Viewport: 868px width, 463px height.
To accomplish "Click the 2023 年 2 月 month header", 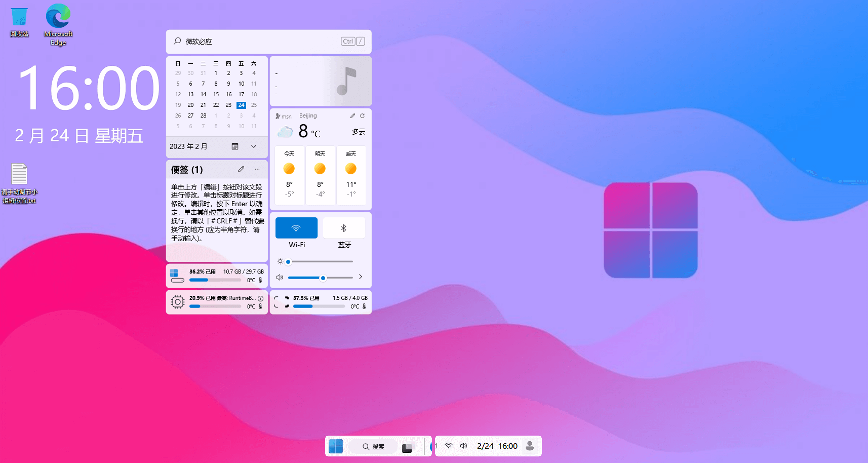I will click(x=188, y=146).
